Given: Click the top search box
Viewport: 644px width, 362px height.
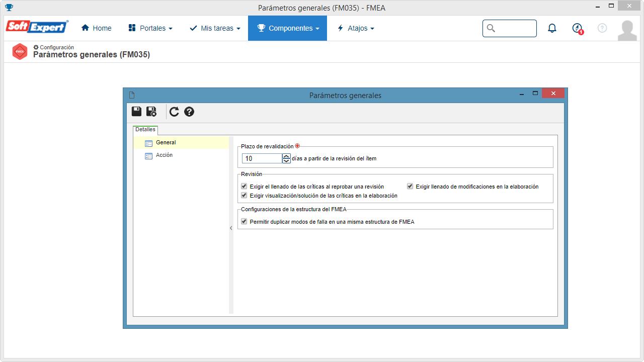Looking at the screenshot, I should [510, 28].
